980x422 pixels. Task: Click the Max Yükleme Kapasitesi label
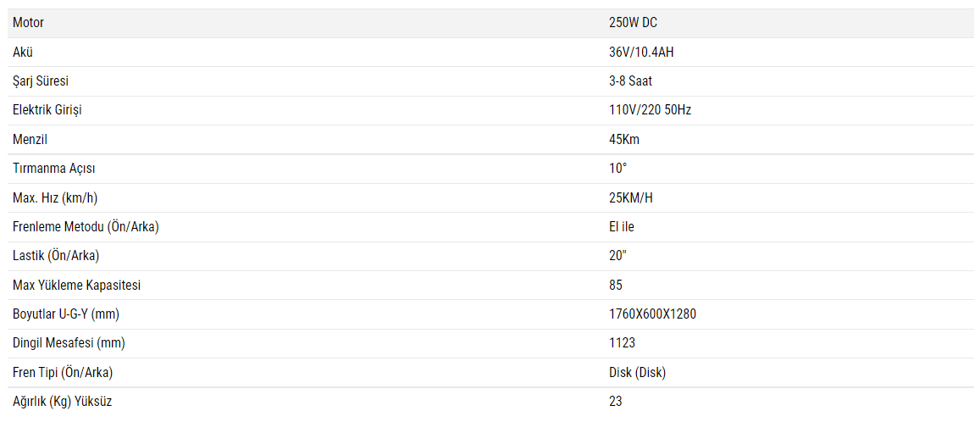77,286
